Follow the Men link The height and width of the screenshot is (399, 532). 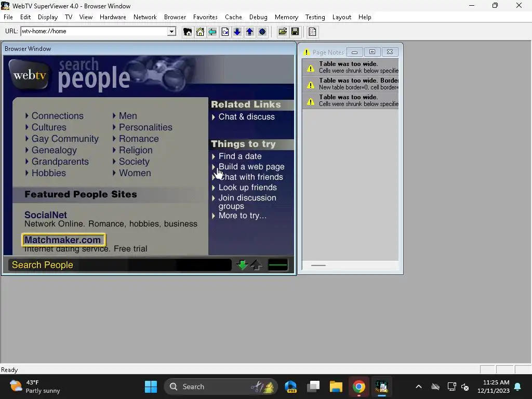click(128, 116)
